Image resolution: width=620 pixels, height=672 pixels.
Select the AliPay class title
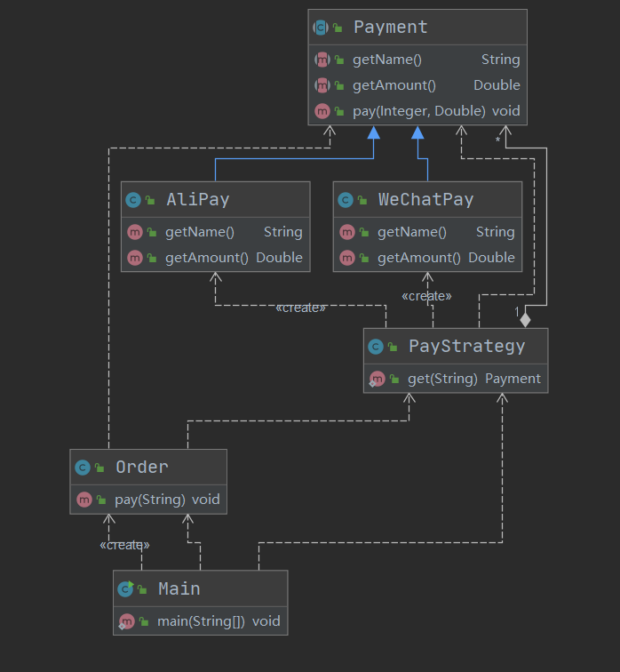198,200
